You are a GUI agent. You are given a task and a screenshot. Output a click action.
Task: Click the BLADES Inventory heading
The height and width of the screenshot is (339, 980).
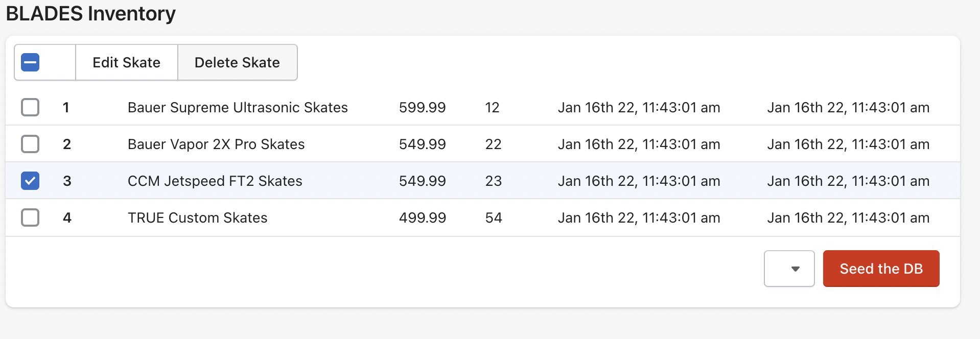click(x=91, y=13)
